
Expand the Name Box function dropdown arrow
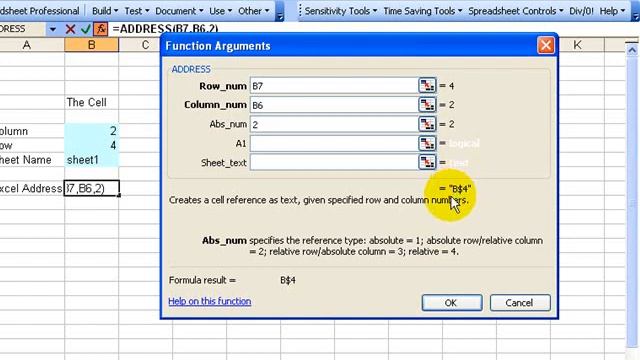click(53, 29)
